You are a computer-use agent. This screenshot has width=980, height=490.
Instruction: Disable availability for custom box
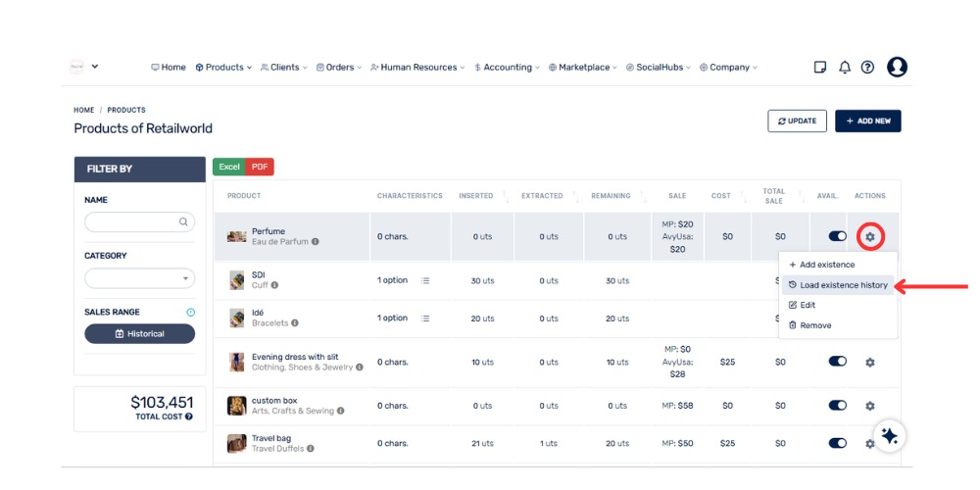(837, 405)
